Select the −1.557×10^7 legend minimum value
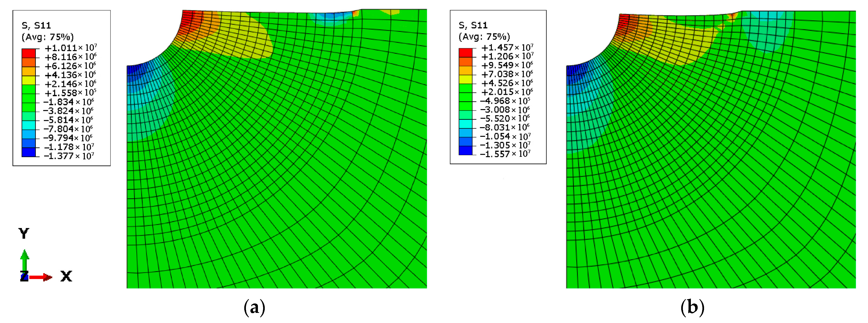868x323 pixels. tap(505, 154)
